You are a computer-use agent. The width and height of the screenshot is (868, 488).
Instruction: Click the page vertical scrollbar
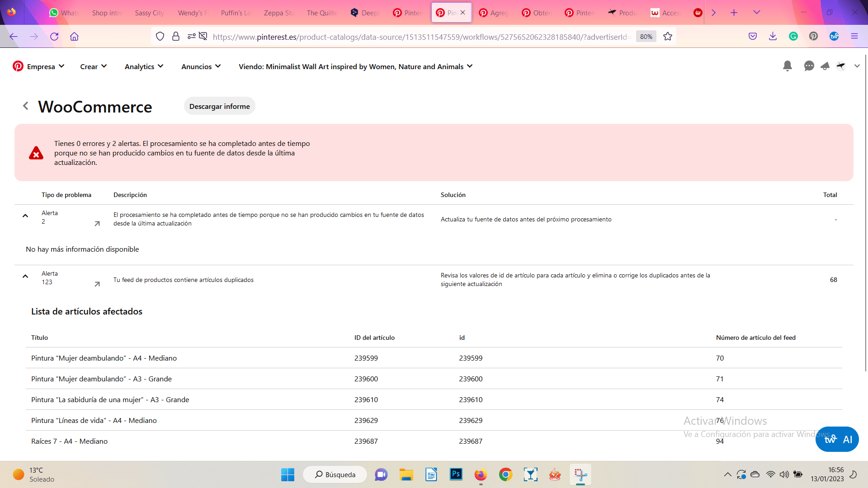tap(865, 212)
